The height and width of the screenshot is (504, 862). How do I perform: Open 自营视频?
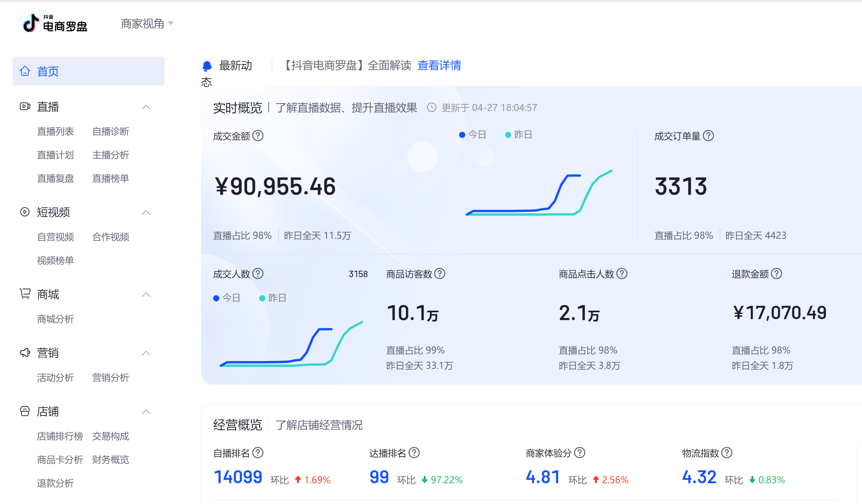56,237
